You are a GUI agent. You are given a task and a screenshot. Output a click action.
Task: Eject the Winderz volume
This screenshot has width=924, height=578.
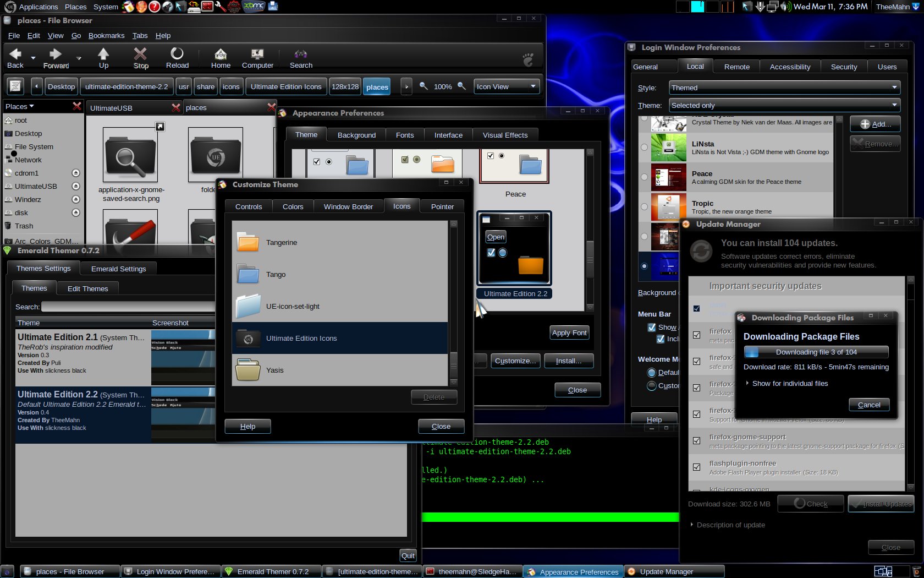point(76,199)
